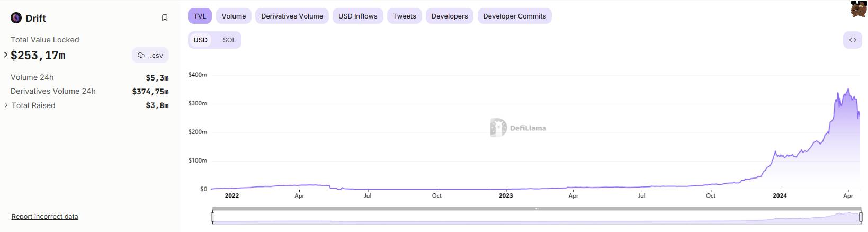Click the Derivatives Volume 24h label

click(53, 91)
